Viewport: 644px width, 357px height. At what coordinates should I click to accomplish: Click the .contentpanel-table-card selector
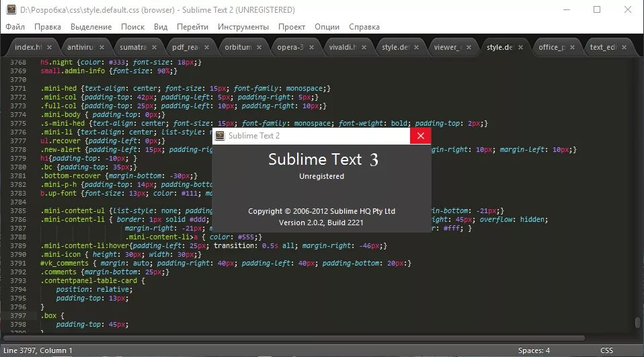(x=89, y=281)
